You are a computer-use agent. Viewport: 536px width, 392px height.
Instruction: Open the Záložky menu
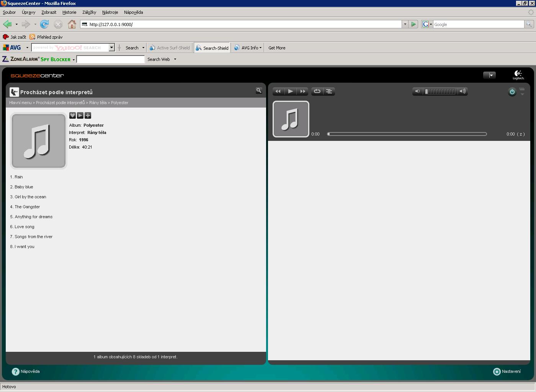[89, 12]
